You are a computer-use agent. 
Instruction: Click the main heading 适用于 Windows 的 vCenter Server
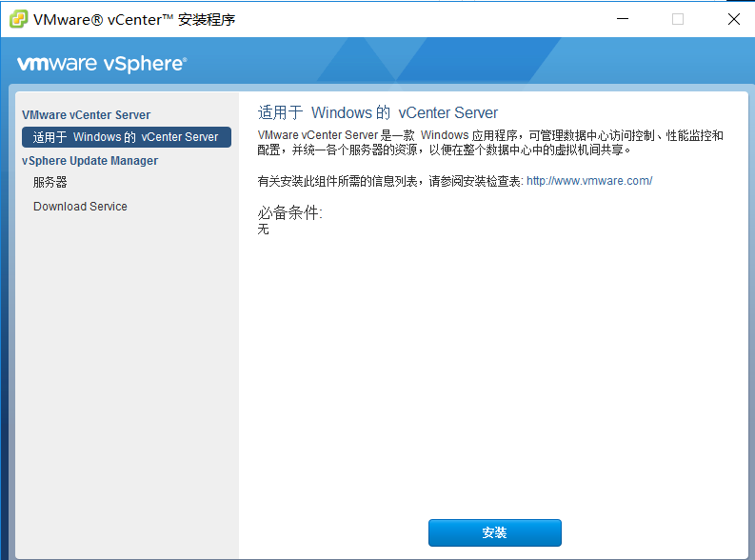coord(377,112)
